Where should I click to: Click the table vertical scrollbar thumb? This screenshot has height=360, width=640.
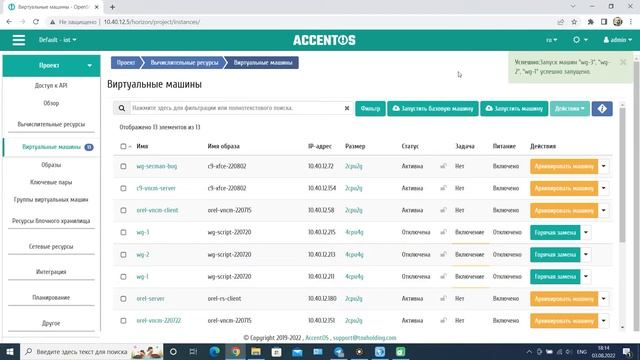(622, 176)
